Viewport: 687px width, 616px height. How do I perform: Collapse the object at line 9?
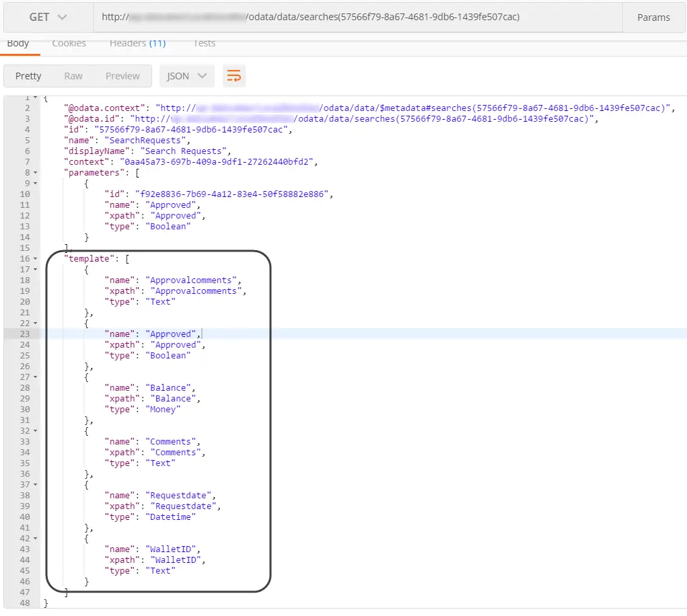point(36,184)
